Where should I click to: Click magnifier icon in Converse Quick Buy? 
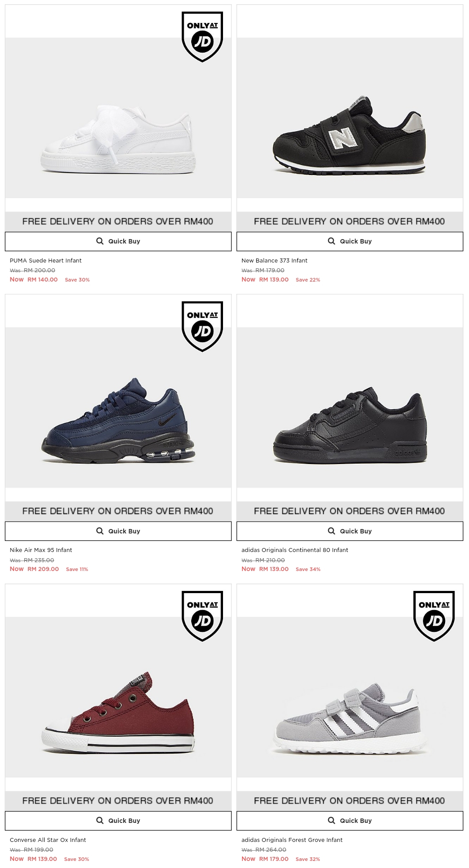point(100,820)
